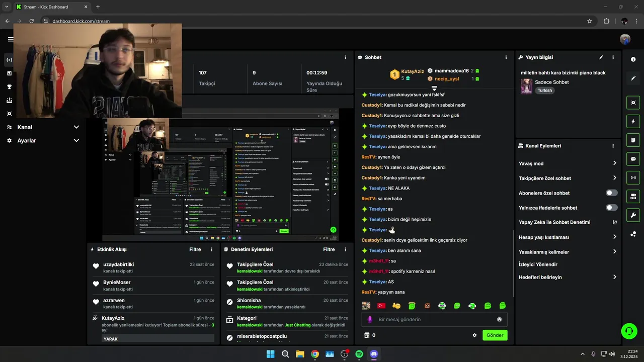Screen dimensions: 644x362
Task: Click the chat bubble icon in right rail
Action: (633, 159)
